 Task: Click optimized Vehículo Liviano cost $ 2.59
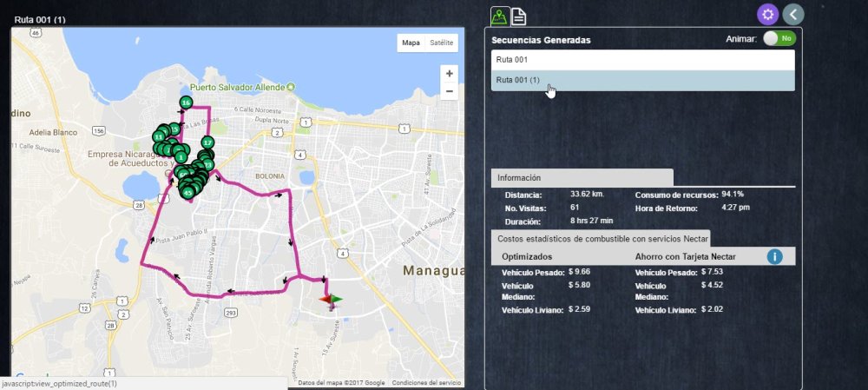[579, 309]
